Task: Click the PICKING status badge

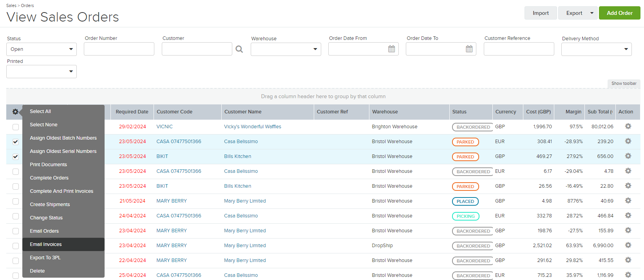Action: pyautogui.click(x=465, y=216)
